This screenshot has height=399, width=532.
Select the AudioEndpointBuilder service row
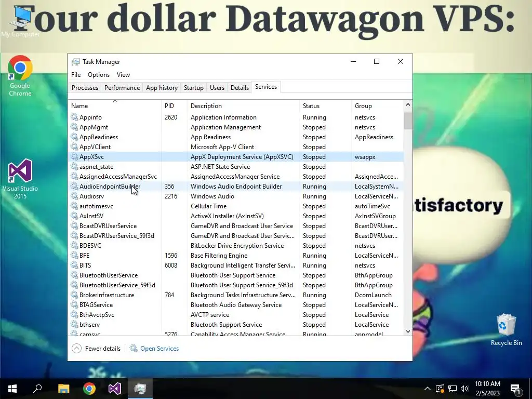pos(236,187)
